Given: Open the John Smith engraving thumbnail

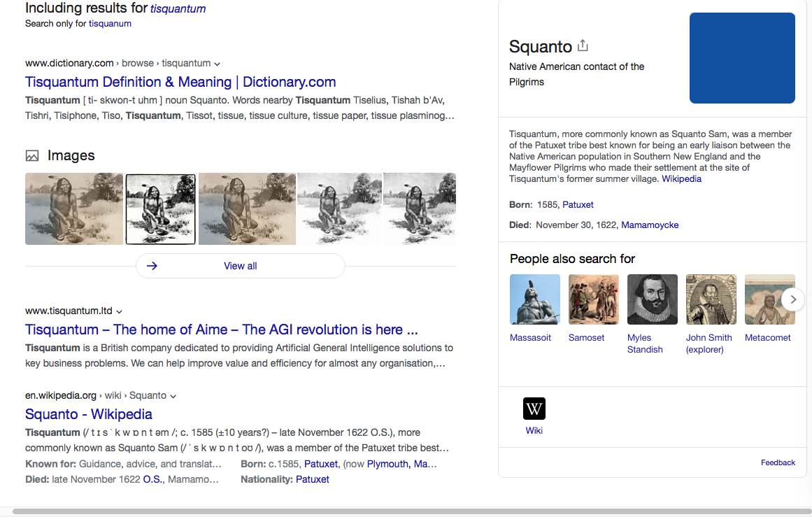Looking at the screenshot, I should click(x=711, y=299).
